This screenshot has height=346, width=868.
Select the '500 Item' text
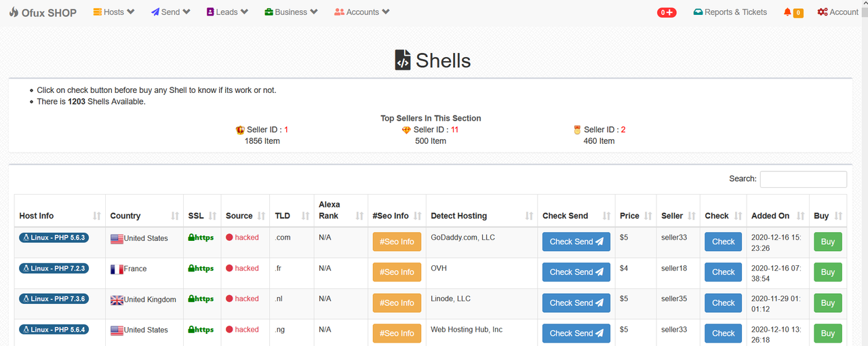point(431,141)
